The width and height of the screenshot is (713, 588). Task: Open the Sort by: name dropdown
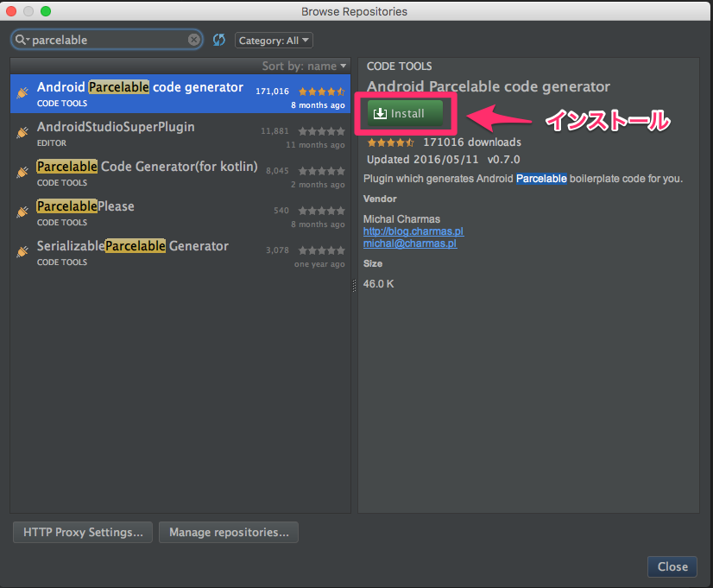(304, 66)
